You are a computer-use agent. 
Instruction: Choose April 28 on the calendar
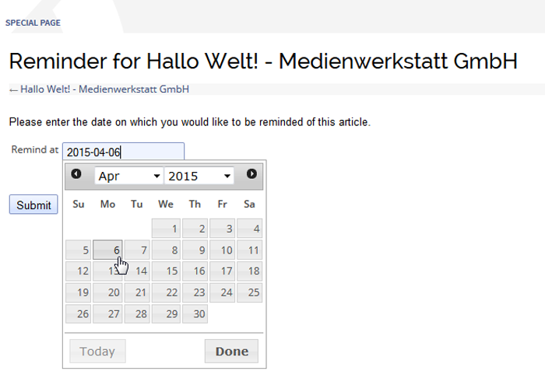point(136,314)
